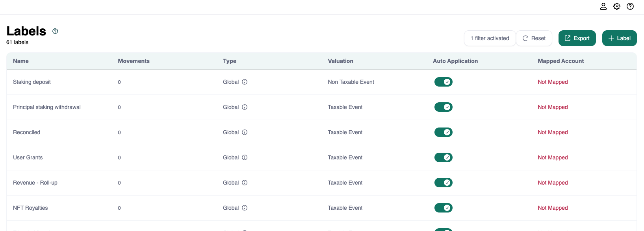Image resolution: width=644 pixels, height=231 pixels.
Task: Open Not Mapped account for Reconciled
Action: (553, 132)
